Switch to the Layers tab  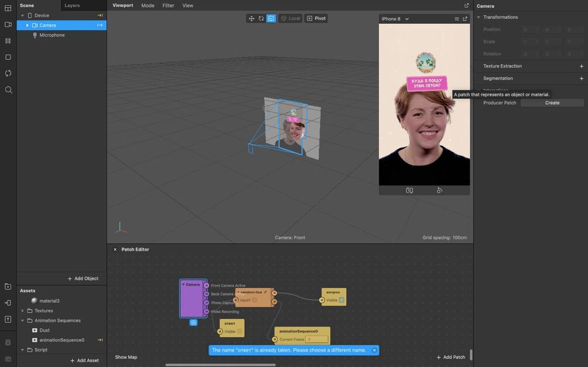(72, 5)
